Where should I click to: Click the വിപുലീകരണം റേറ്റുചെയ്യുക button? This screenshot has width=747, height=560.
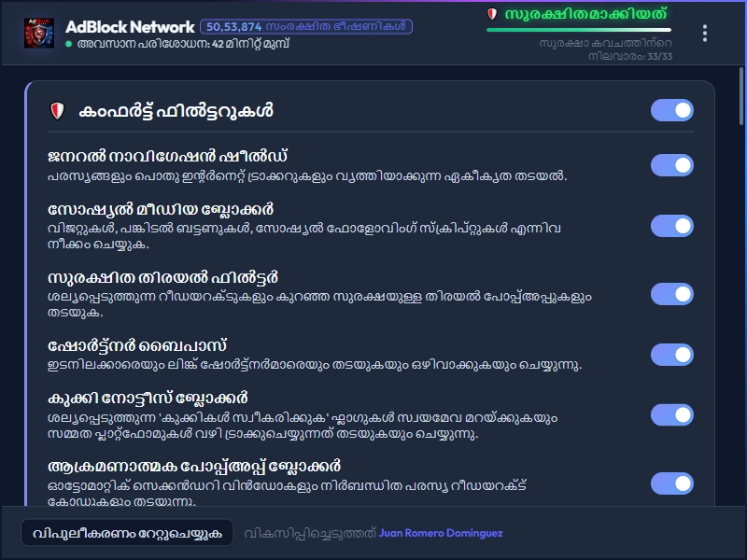pyautogui.click(x=127, y=533)
